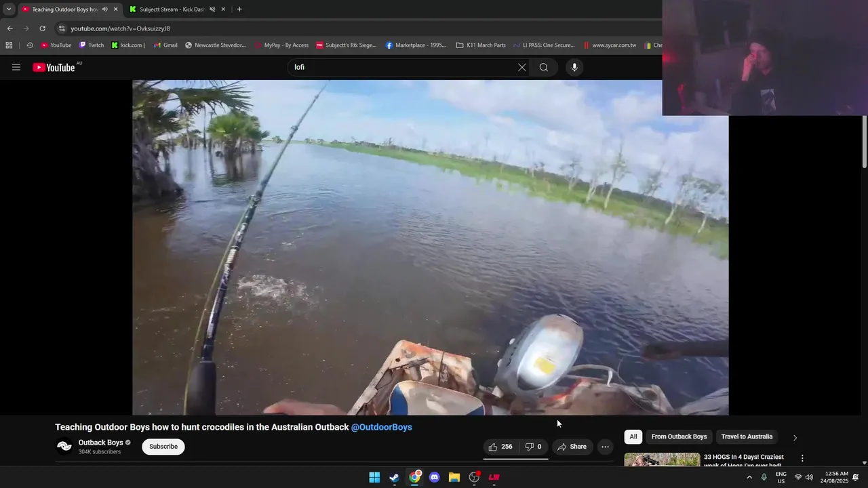Show hidden system tray icons chevron

(x=749, y=477)
